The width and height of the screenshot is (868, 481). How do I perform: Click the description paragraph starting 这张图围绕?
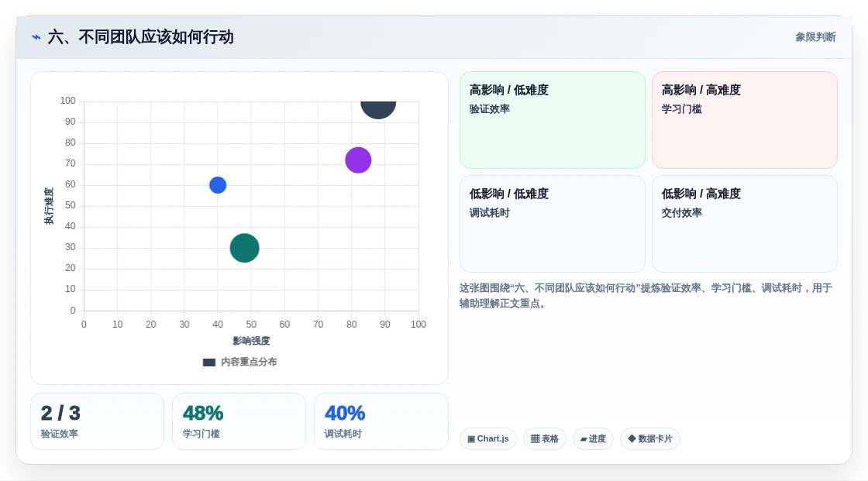click(646, 296)
